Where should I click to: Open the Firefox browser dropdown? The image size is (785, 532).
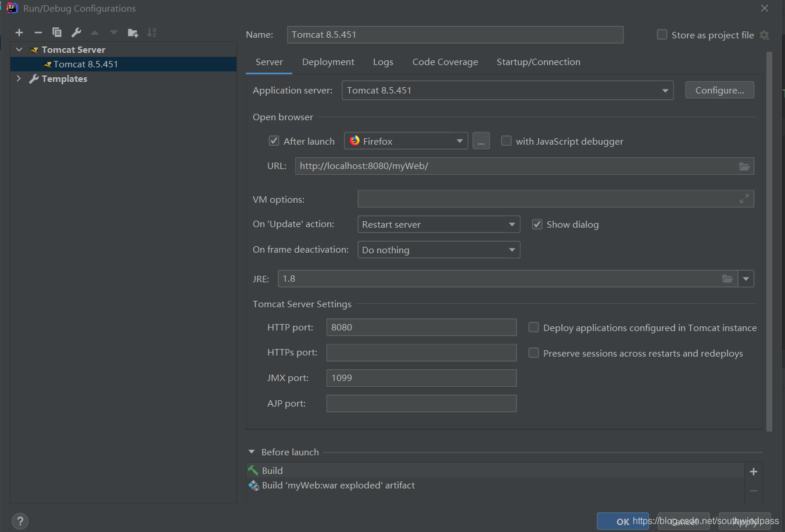[x=406, y=141]
